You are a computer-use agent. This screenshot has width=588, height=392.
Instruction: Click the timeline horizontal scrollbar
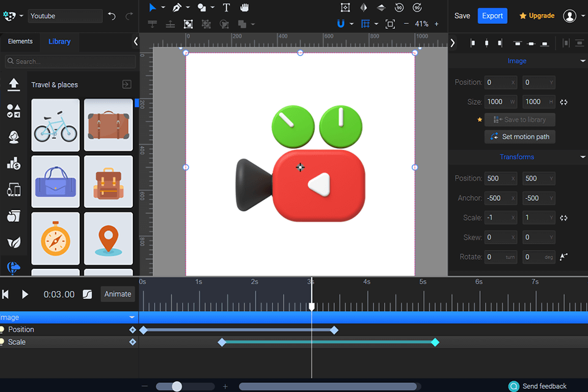coord(328,386)
